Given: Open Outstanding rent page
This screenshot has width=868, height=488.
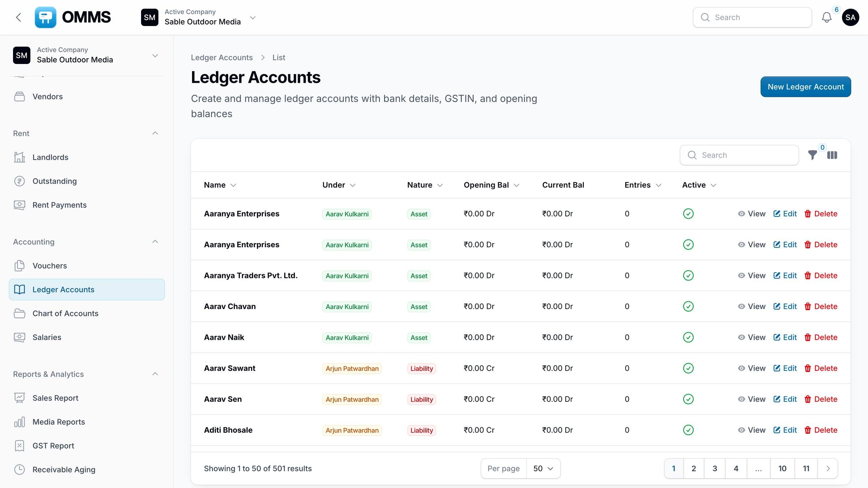Looking at the screenshot, I should click(x=87, y=181).
